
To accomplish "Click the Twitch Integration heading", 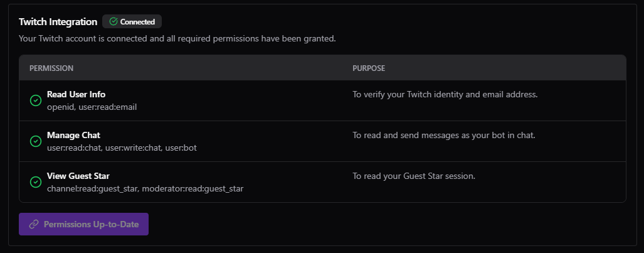I will point(58,22).
